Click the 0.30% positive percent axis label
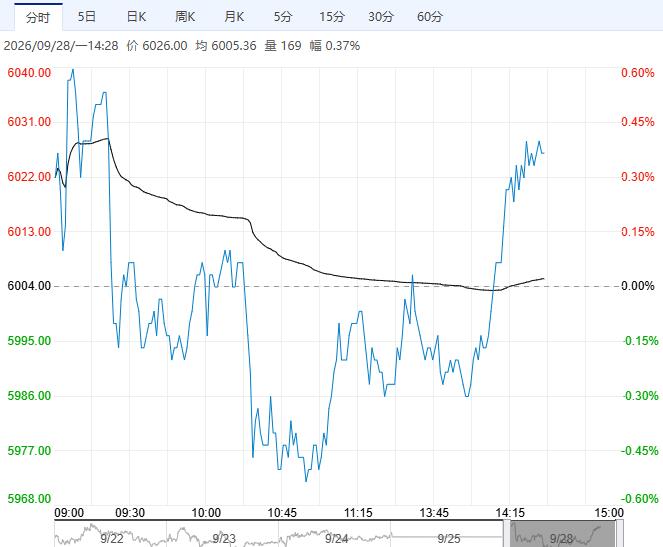The height and width of the screenshot is (547, 663). 638,177
